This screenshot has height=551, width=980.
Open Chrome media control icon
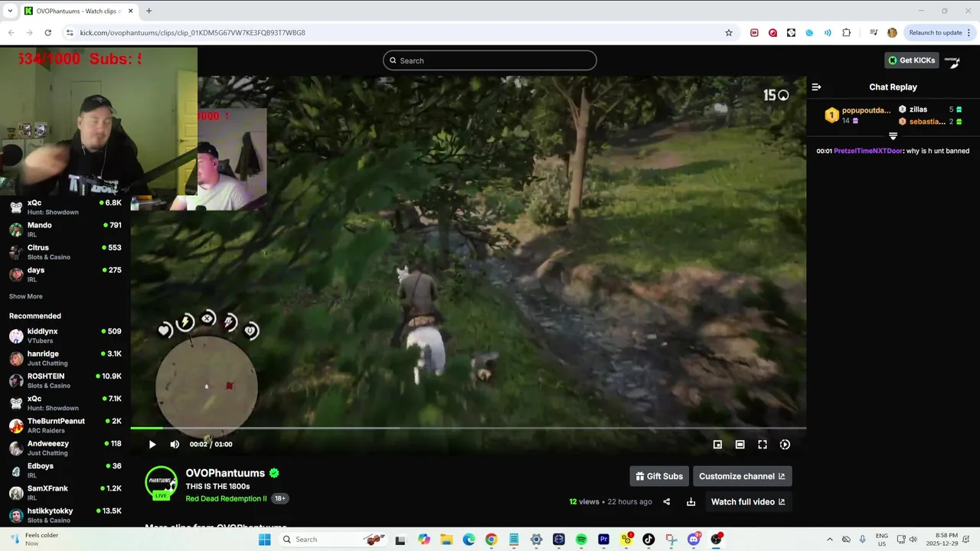point(874,33)
